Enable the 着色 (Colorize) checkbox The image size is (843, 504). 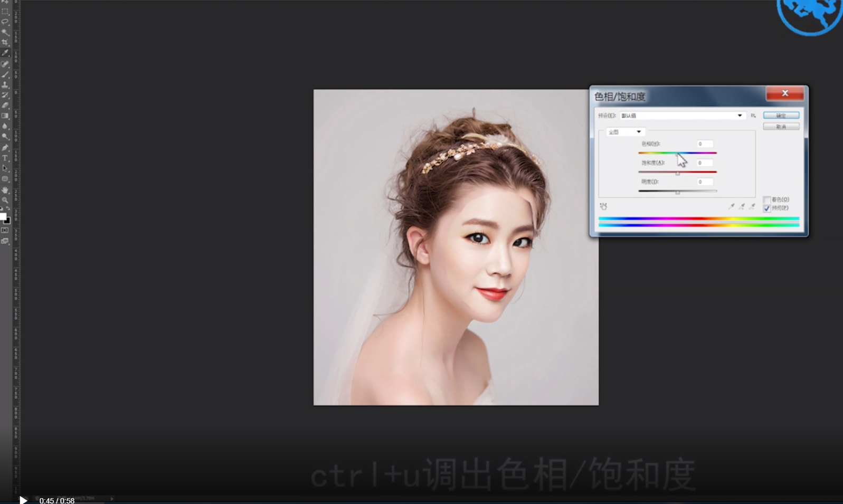[x=766, y=199]
